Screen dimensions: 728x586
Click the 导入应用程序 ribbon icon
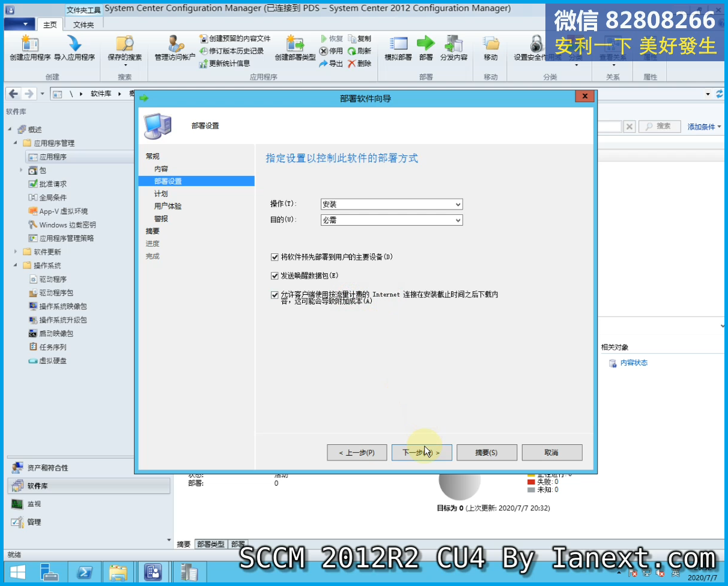74,48
